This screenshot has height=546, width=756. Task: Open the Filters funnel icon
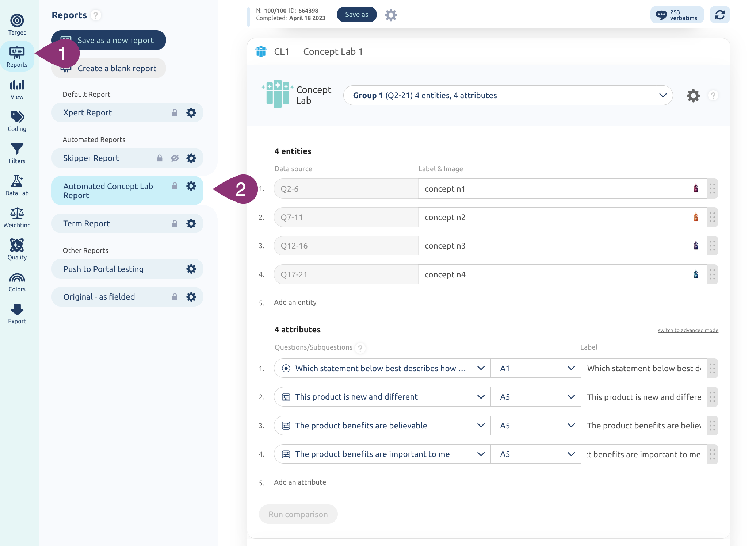click(17, 149)
